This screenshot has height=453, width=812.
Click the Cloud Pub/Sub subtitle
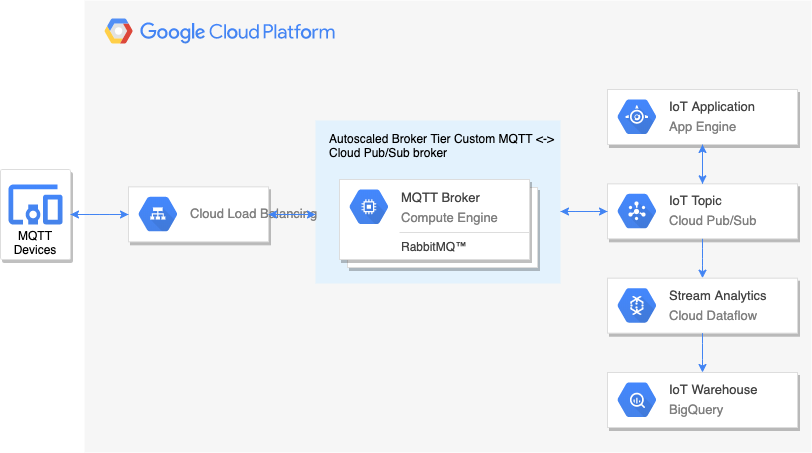click(x=713, y=221)
